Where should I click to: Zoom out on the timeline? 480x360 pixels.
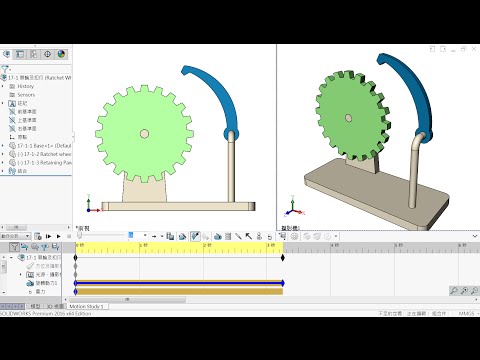click(474, 291)
